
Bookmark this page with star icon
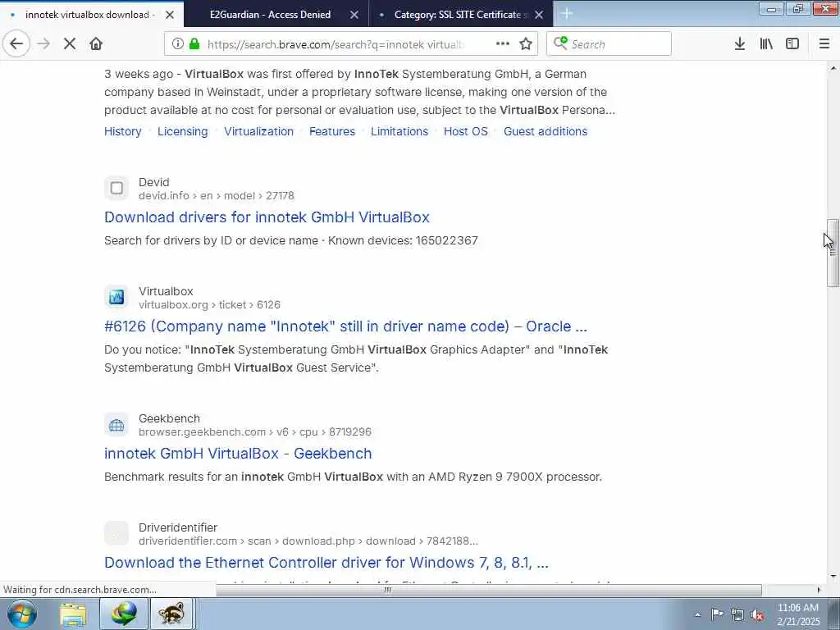526,44
